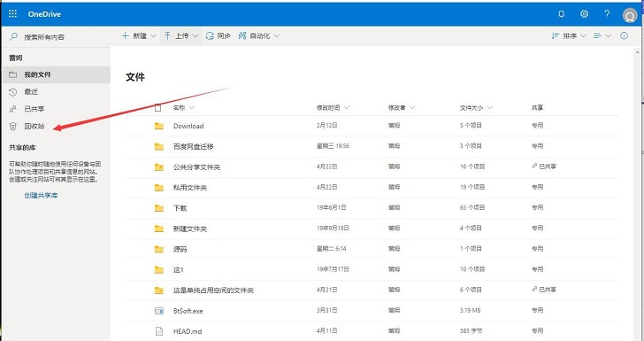Click the 创建共享库 link
This screenshot has height=341, width=644.
pyautogui.click(x=41, y=196)
